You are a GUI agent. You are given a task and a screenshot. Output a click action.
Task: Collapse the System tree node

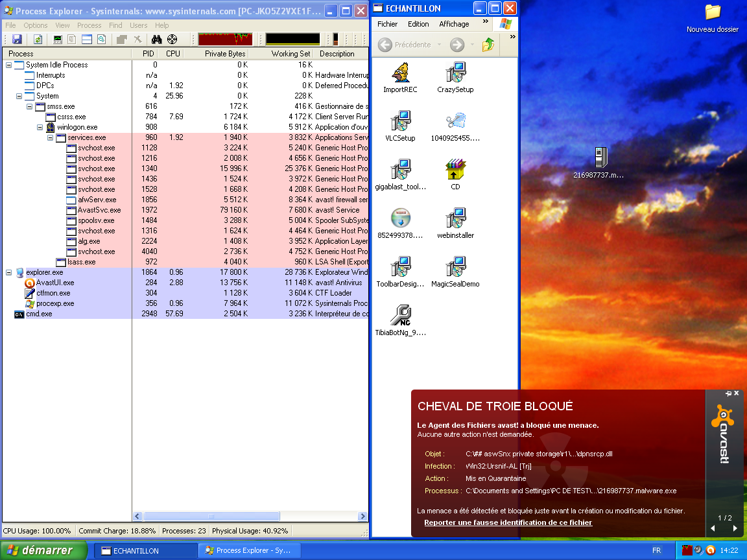click(x=19, y=96)
